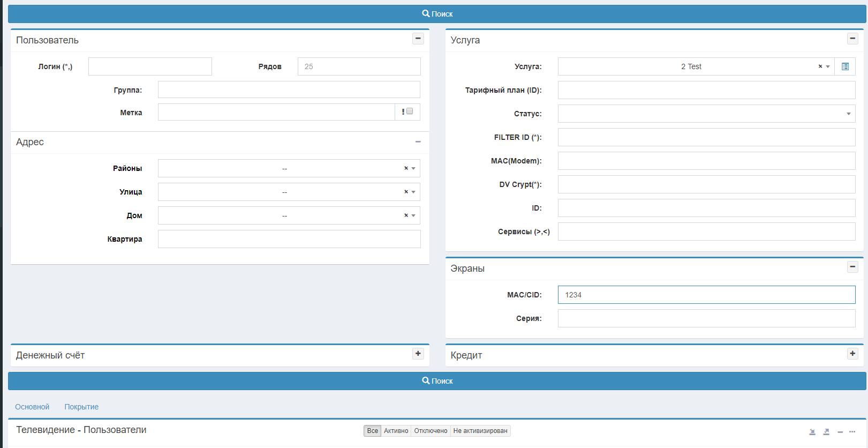Viewport: 868px width, 448px height.
Task: Click the import icon in Телевидение table header
Action: [812, 432]
